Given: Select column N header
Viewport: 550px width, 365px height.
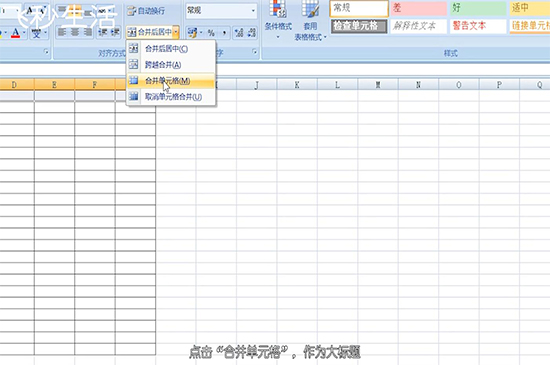Looking at the screenshot, I should point(418,85).
